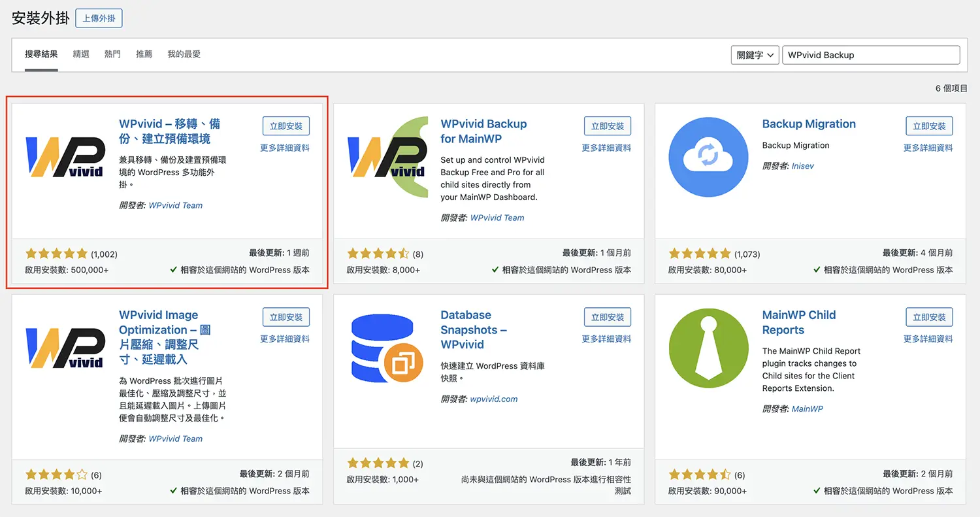The width and height of the screenshot is (980, 517).
Task: Click the Database Snapshots database icon
Action: coord(387,348)
